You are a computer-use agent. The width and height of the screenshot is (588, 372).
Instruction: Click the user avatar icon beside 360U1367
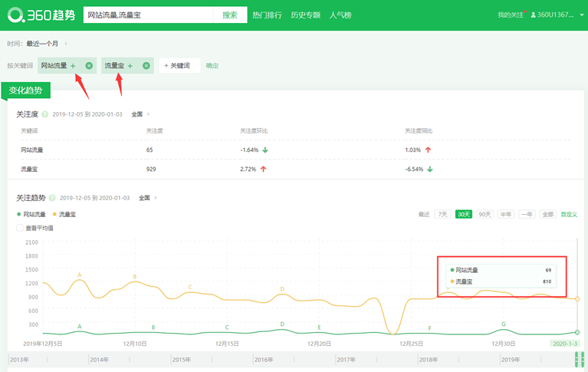coord(533,15)
